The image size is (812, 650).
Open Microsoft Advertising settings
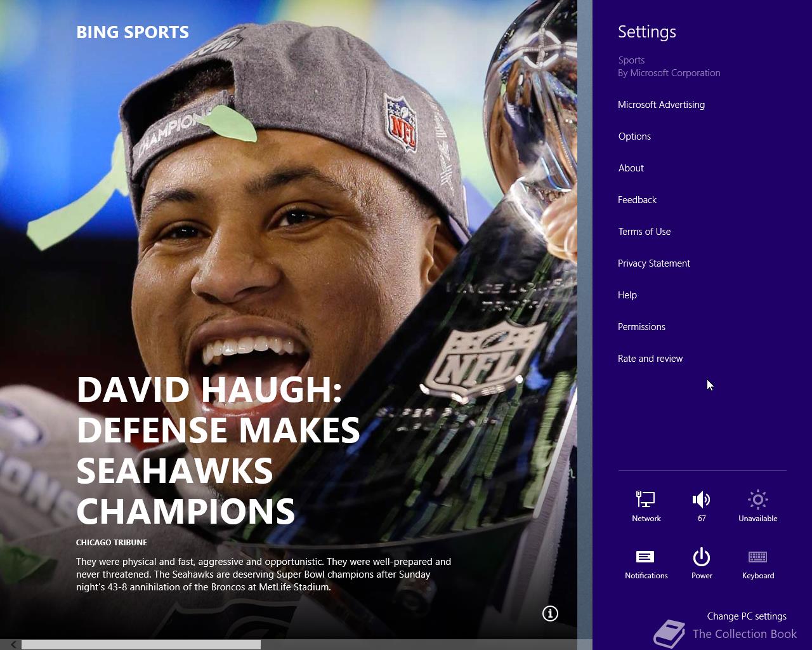661,105
